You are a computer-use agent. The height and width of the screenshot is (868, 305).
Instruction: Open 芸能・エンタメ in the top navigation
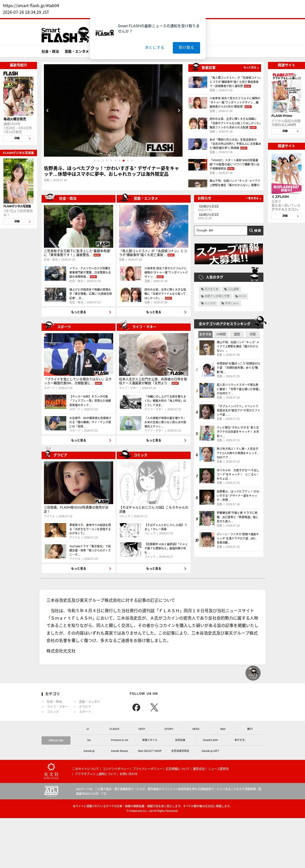tap(76, 52)
